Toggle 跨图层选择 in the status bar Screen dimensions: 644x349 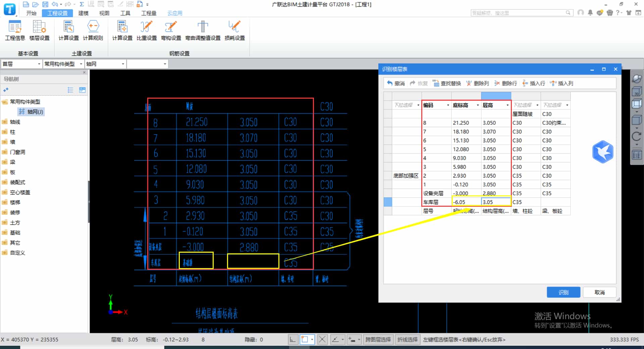(378, 340)
